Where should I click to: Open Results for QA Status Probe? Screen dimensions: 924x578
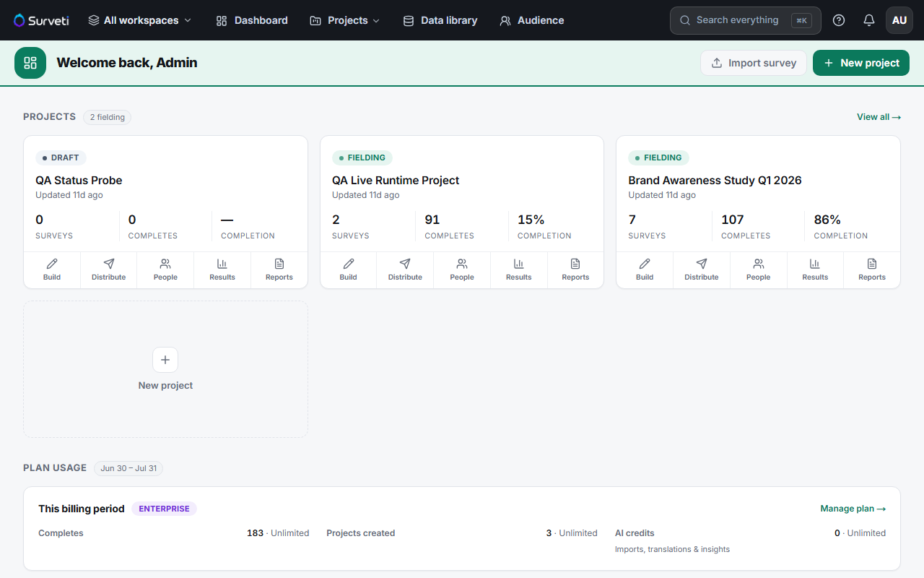[x=222, y=270]
